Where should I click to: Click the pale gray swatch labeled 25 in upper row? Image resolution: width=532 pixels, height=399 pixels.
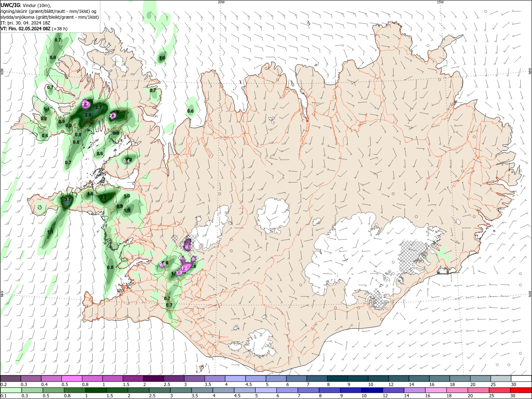click(500, 379)
